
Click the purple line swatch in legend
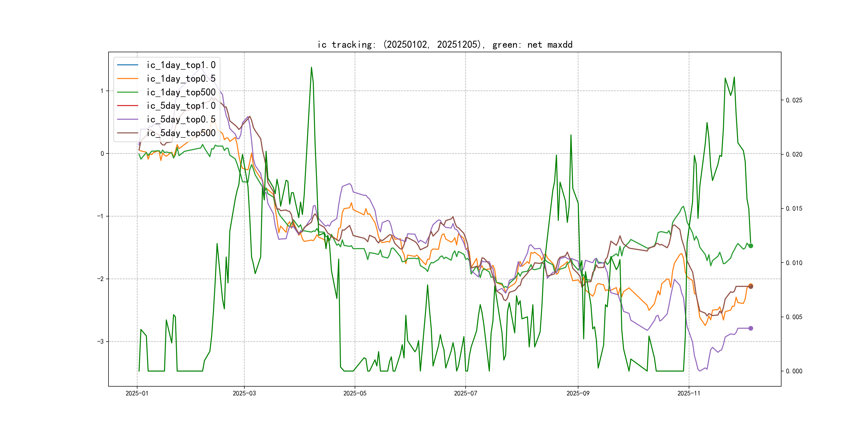tap(127, 119)
